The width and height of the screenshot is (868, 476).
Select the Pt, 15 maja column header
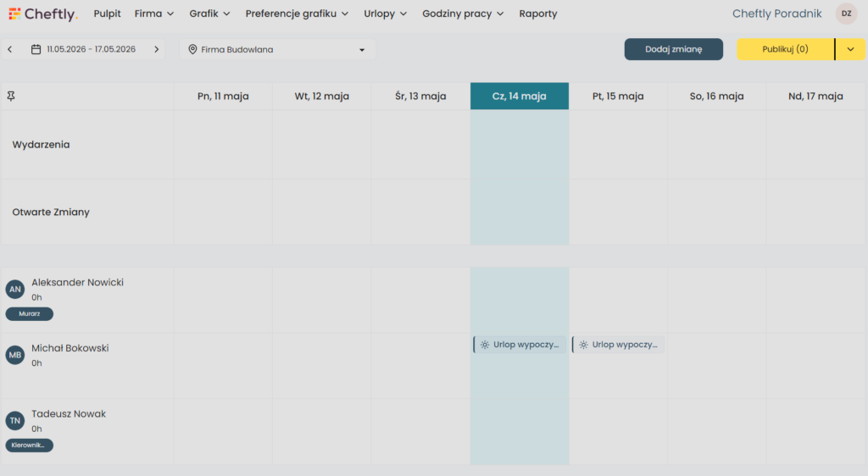pyautogui.click(x=618, y=97)
